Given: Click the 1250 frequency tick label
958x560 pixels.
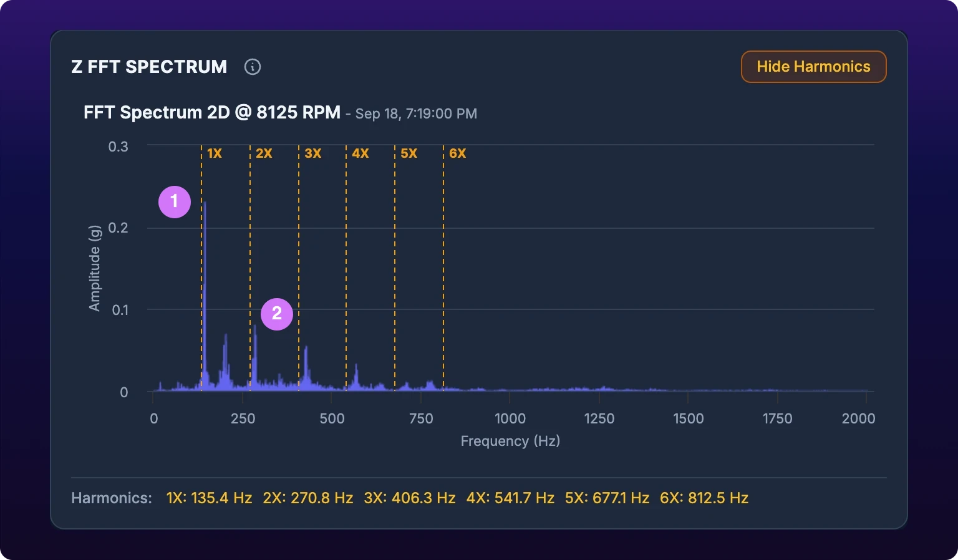Looking at the screenshot, I should tap(599, 418).
